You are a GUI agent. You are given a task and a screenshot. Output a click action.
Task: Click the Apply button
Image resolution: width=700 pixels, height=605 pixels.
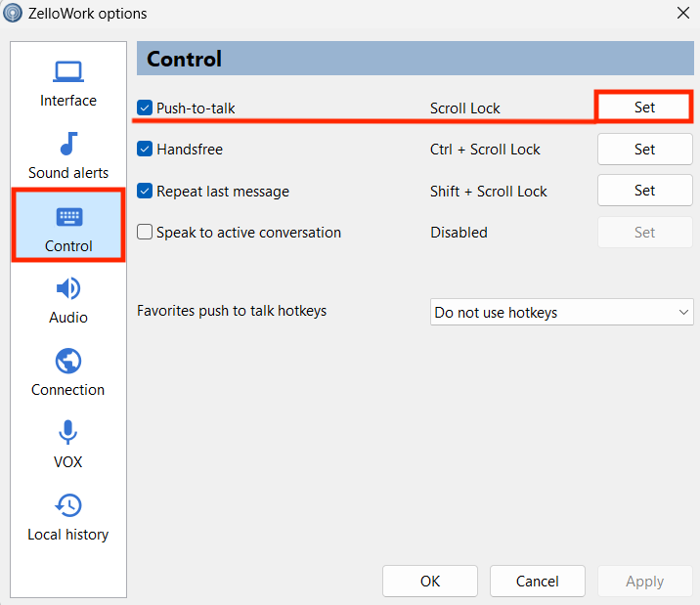pos(644,581)
